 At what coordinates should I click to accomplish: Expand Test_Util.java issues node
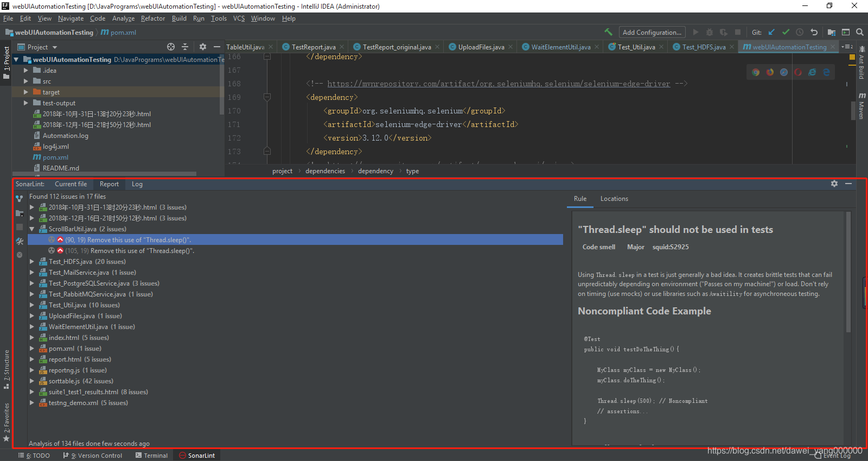click(32, 305)
